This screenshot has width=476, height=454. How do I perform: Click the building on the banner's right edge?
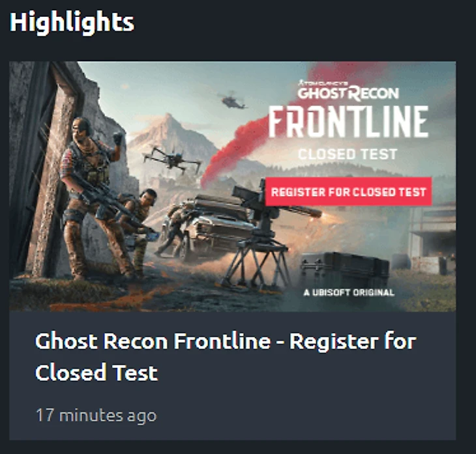tap(431, 240)
